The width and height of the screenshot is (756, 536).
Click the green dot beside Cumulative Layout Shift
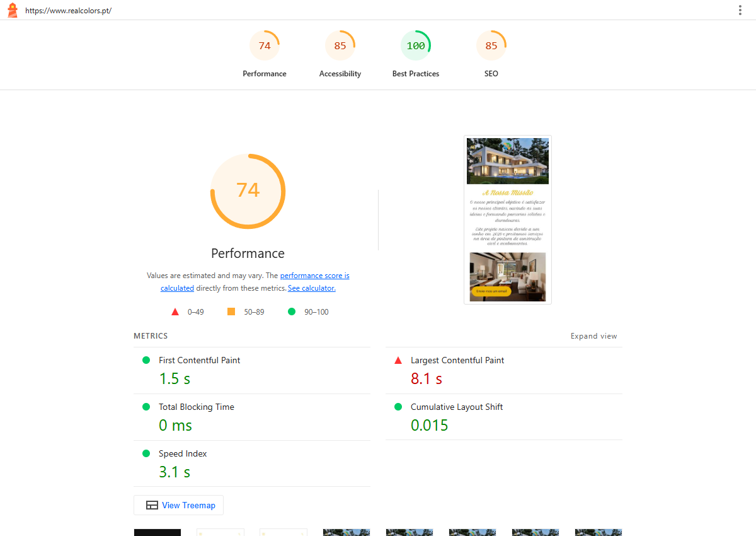398,407
